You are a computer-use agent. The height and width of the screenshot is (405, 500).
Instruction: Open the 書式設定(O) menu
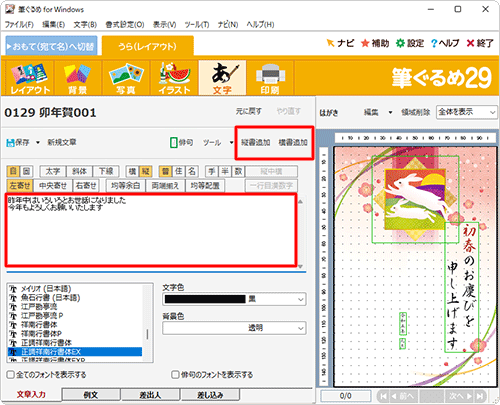click(x=125, y=25)
